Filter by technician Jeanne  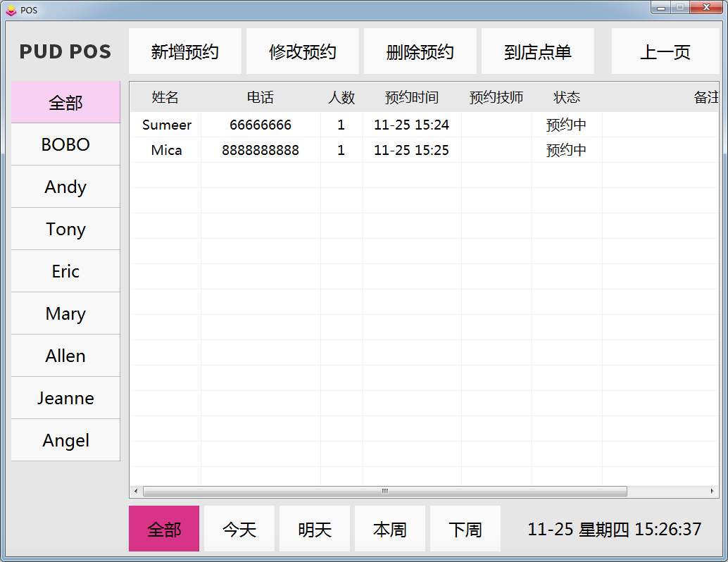coord(65,398)
